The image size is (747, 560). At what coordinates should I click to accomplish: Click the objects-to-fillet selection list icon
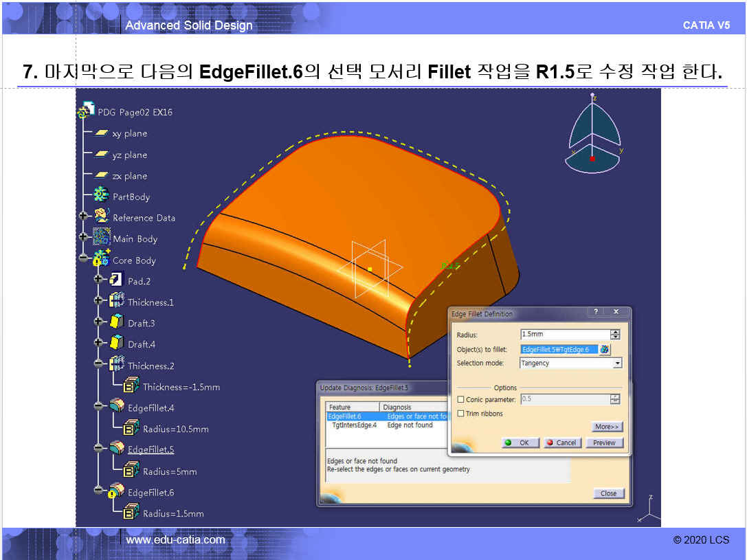(605, 349)
